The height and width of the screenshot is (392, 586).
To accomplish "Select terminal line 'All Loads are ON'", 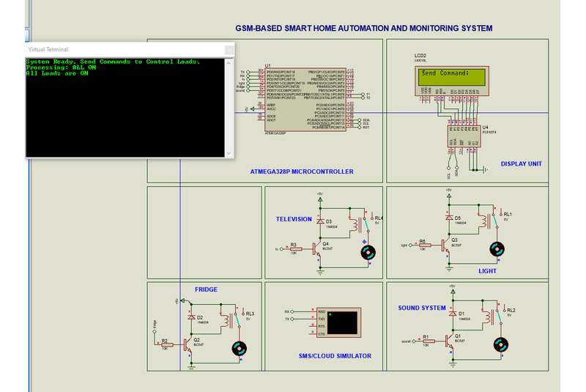I will pos(57,73).
